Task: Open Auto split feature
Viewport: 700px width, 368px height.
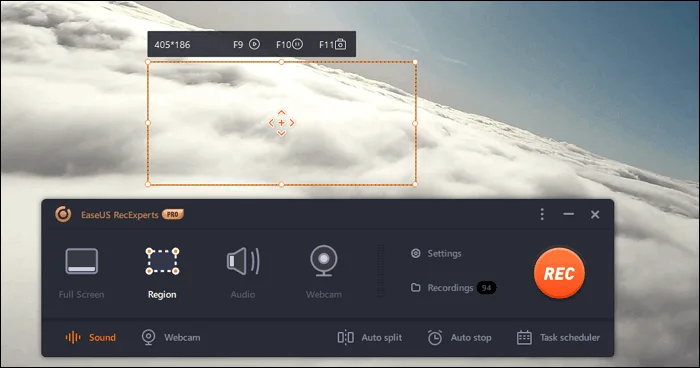Action: [x=370, y=337]
